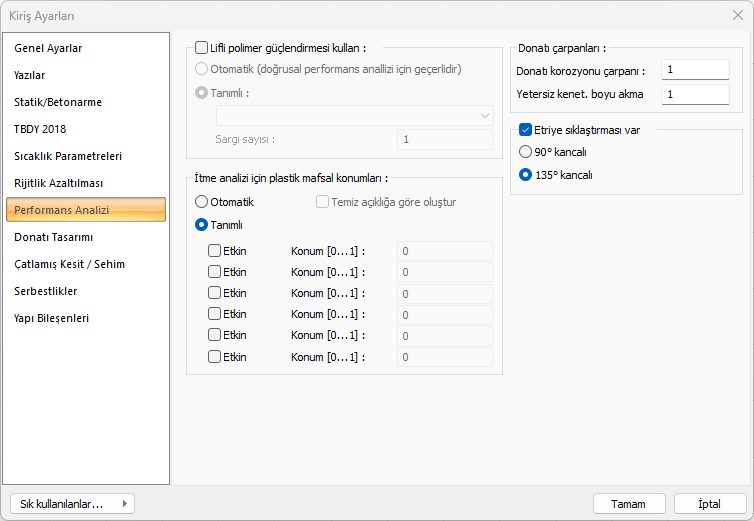The image size is (754, 521).
Task: Go to Donatı Tasarımı section
Action: pos(54,237)
